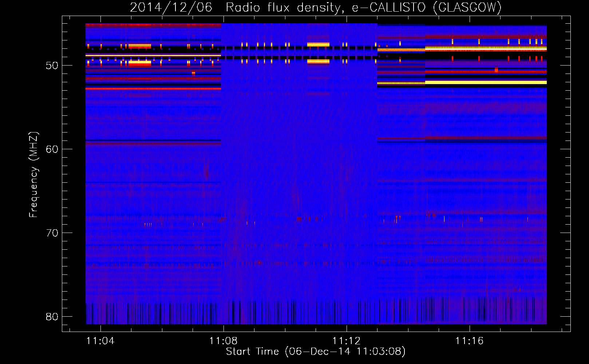Click the '80' frequency tick label

pos(52,317)
